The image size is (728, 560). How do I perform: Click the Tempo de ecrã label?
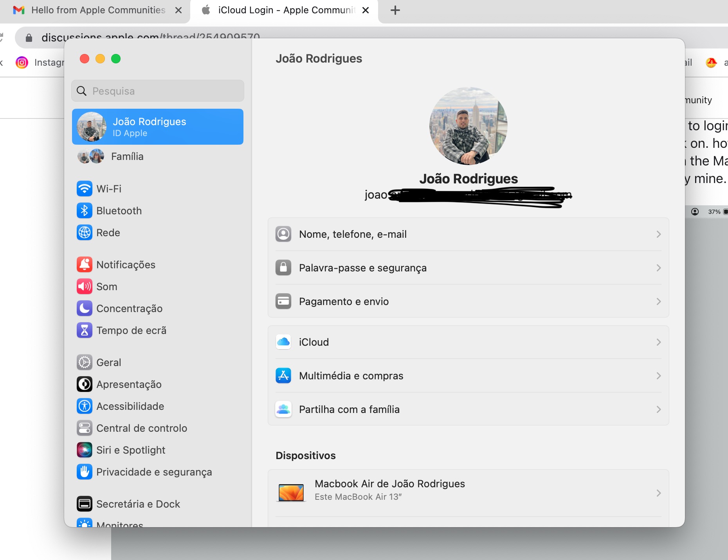[x=131, y=330]
